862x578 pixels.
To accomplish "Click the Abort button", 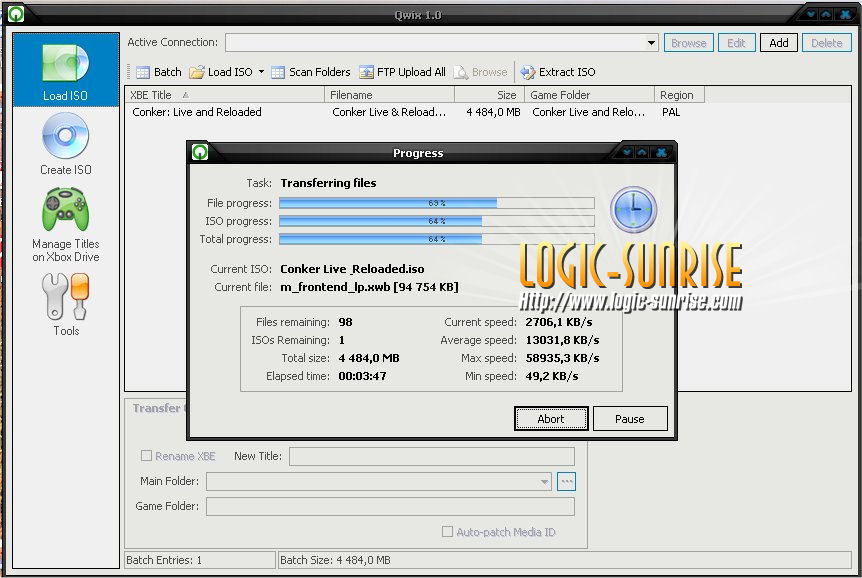I will pyautogui.click(x=551, y=419).
